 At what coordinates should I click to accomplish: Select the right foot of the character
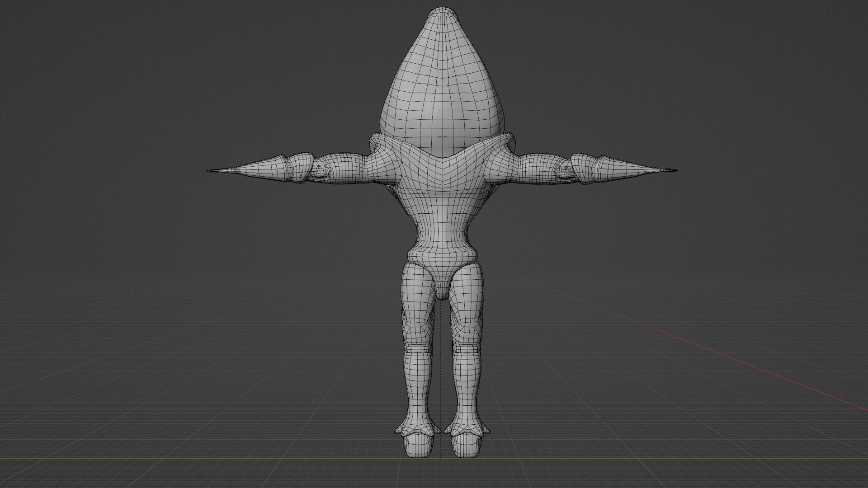pyautogui.click(x=466, y=445)
